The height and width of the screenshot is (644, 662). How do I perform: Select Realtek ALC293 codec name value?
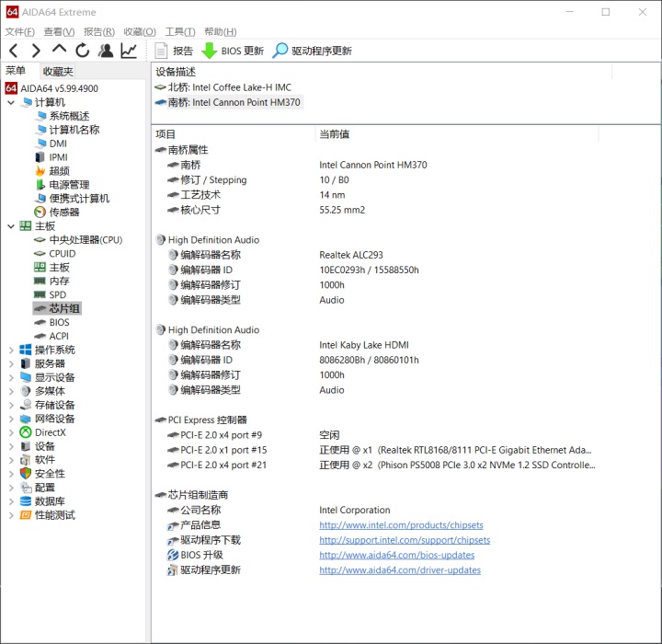click(351, 255)
